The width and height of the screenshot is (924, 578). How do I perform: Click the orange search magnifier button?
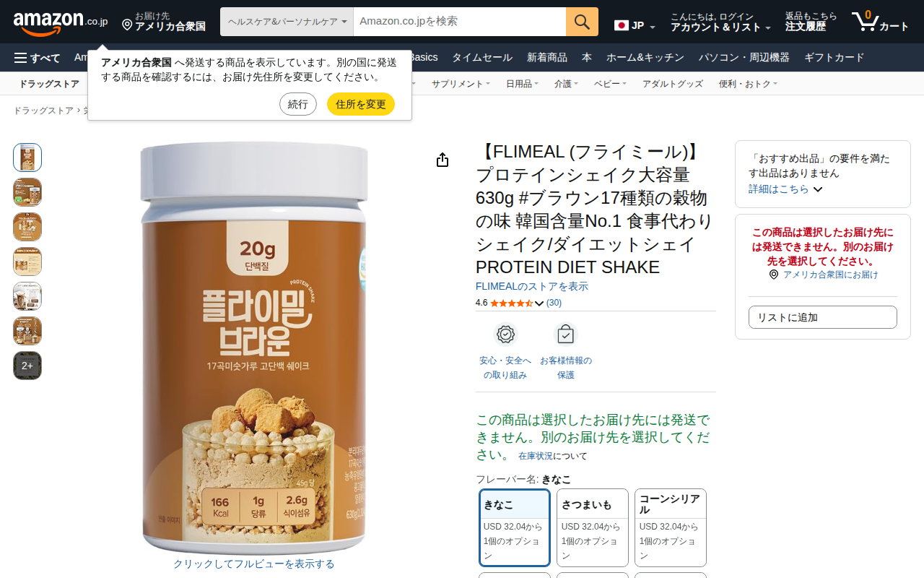coord(582,22)
